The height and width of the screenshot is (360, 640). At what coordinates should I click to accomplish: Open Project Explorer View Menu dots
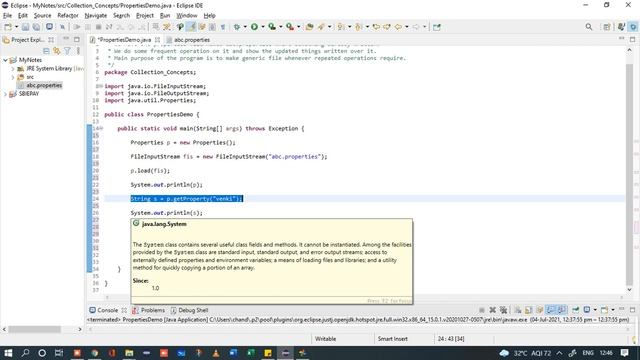point(78,51)
